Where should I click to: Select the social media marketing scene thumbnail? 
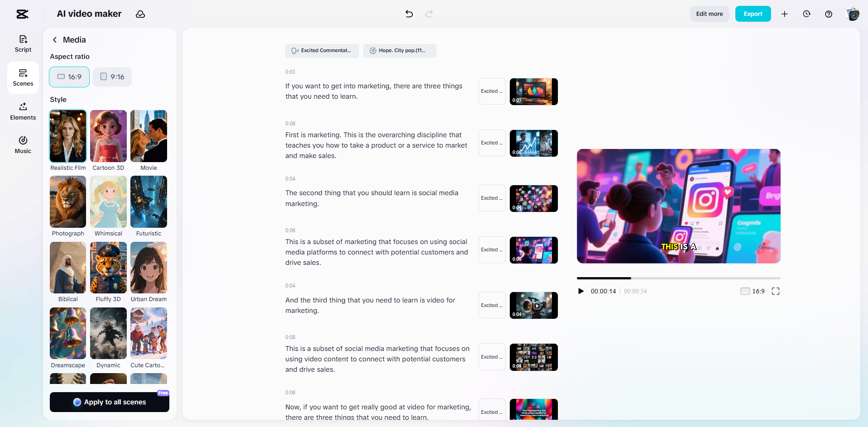pos(534,198)
